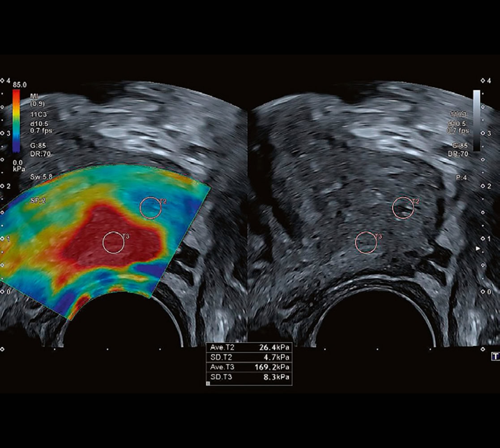500x448 pixels.
Task: Select T2 circle on the grayscale B-mode image
Action: [403, 207]
